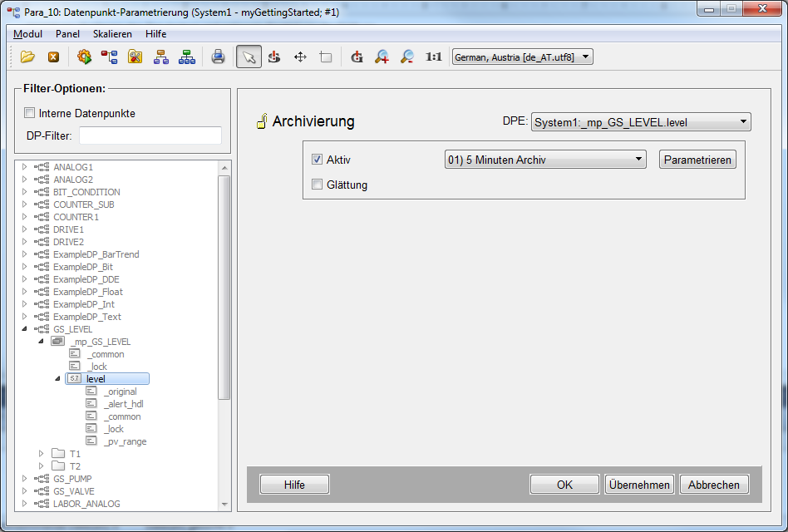The width and height of the screenshot is (788, 532).
Task: Click the _alert_hdl config icon
Action: coord(91,403)
